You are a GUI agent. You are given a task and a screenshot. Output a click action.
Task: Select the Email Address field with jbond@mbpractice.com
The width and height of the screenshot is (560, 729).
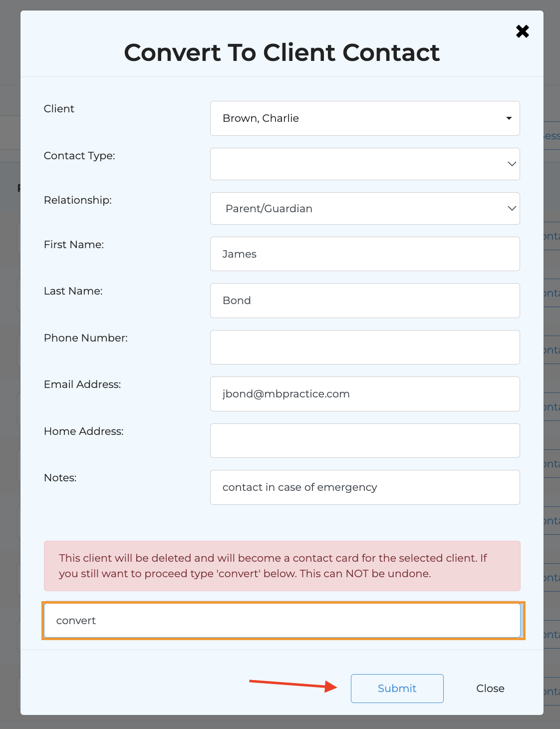click(x=365, y=394)
